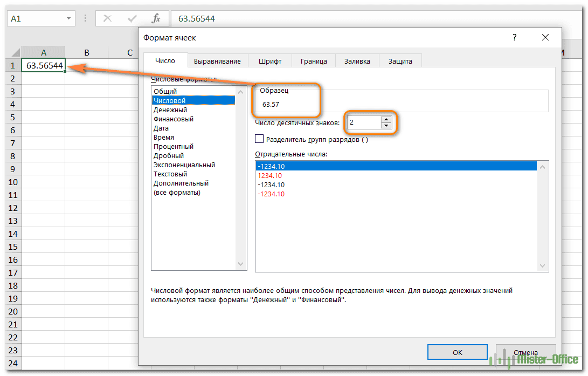Click the cancel entry X icon

(x=107, y=18)
